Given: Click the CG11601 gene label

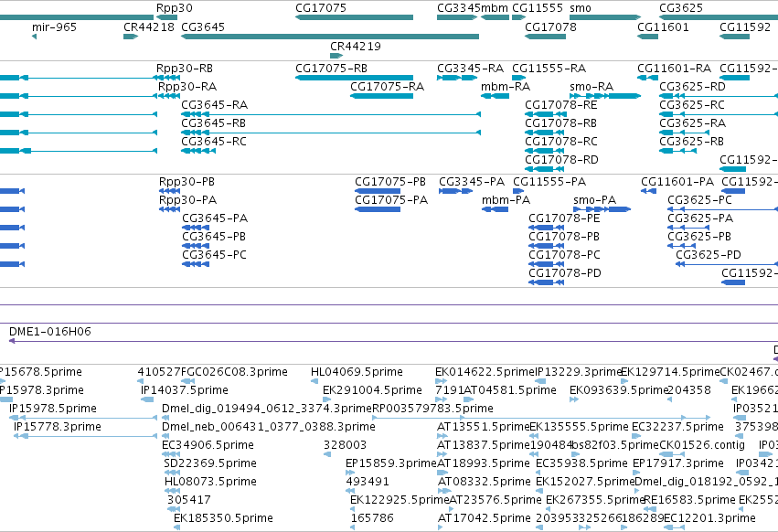Looking at the screenshot, I should point(663,27).
